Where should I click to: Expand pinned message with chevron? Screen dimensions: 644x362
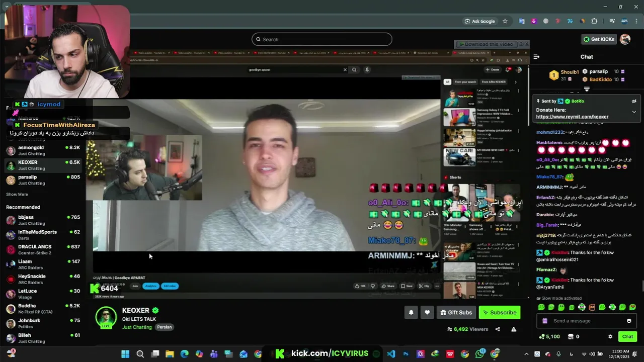pyautogui.click(x=634, y=112)
